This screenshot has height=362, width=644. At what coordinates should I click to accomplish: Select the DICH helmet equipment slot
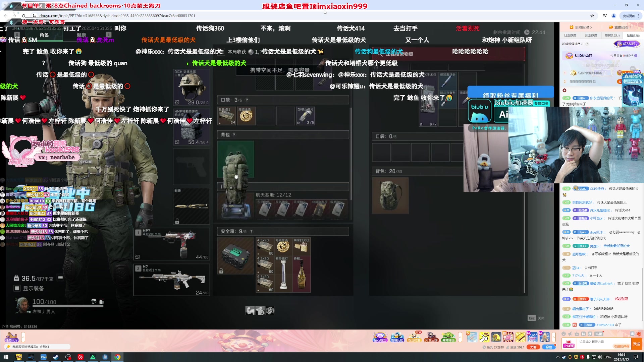(192, 87)
